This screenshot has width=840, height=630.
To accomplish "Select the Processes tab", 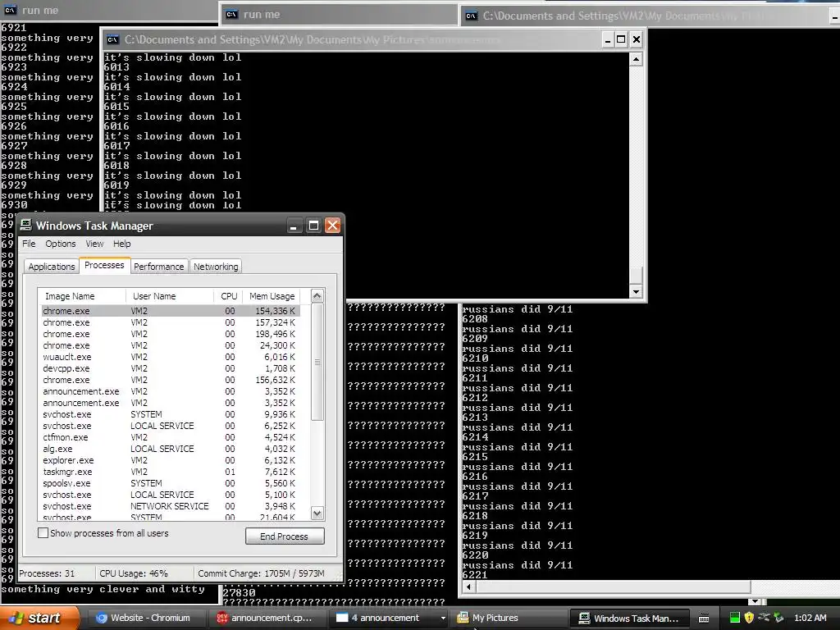I will [x=104, y=265].
